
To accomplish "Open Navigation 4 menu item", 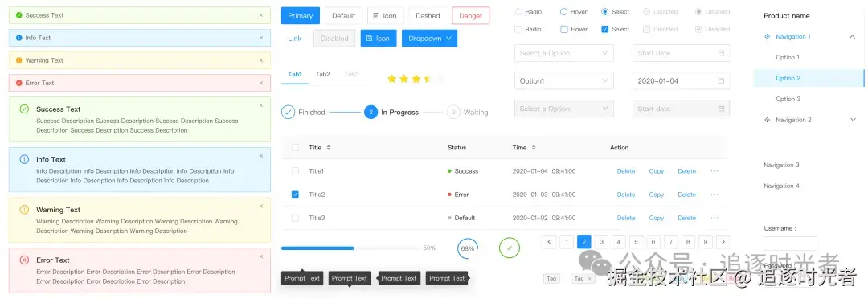I will pyautogui.click(x=782, y=186).
